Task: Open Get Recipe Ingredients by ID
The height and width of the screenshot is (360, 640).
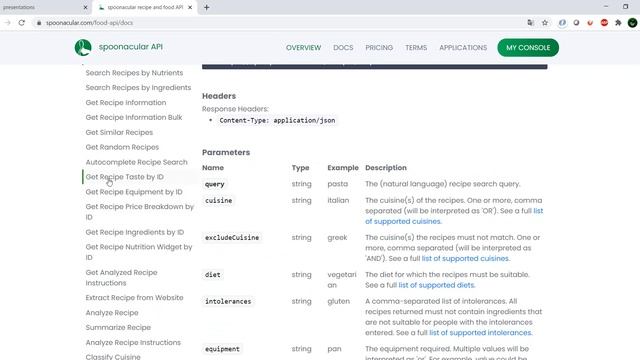Action: (135, 232)
